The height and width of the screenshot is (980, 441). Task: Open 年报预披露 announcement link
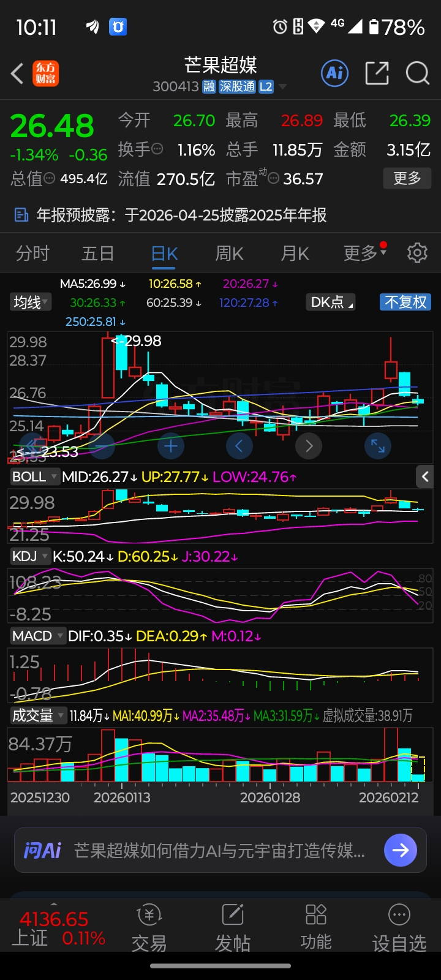point(181,215)
